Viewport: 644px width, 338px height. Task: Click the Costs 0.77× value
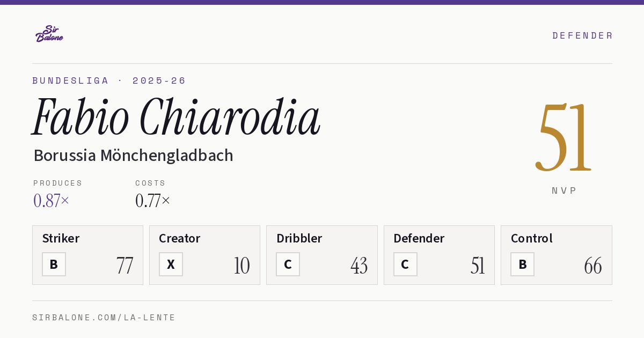click(153, 201)
